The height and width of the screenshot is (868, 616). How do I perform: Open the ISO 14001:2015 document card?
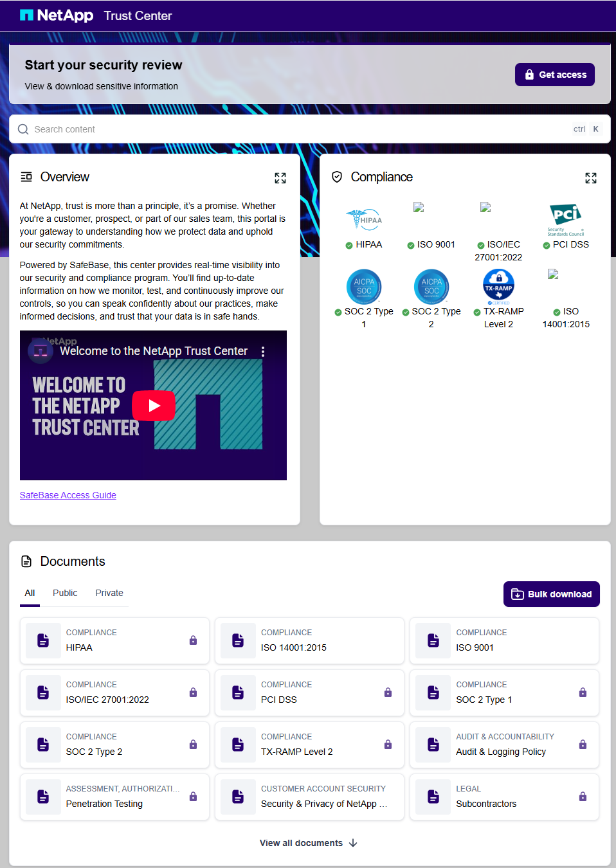tap(309, 640)
